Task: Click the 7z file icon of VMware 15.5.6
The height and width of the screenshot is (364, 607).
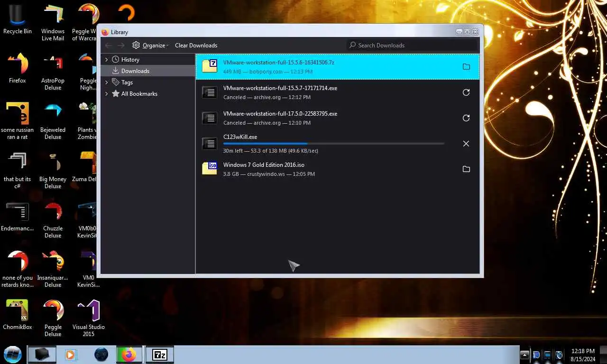Action: (210, 66)
